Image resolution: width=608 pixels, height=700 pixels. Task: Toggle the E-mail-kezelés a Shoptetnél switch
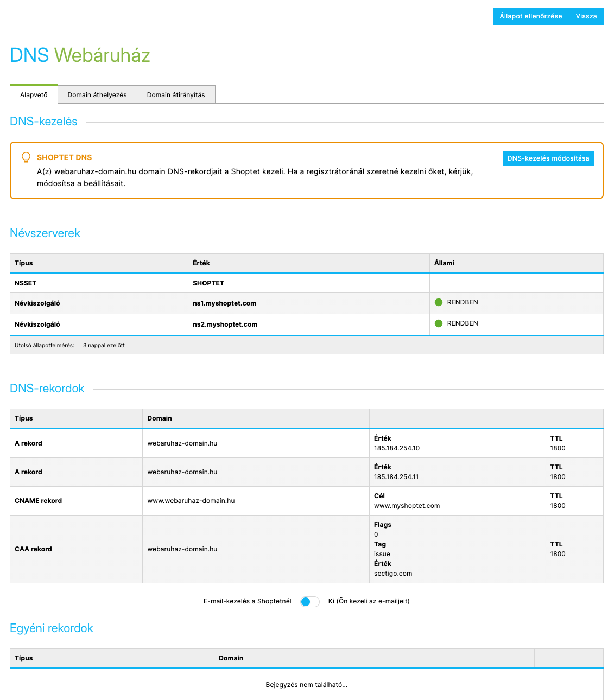point(310,601)
